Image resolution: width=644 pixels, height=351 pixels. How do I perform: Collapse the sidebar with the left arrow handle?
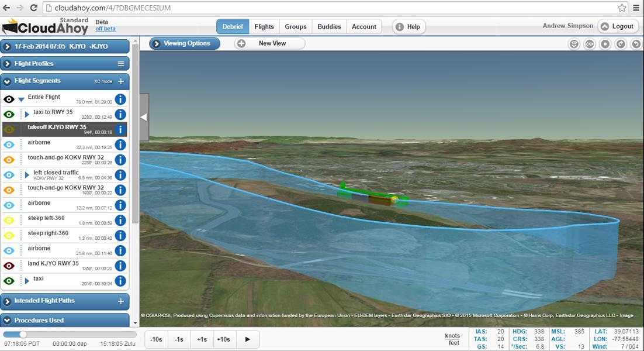pos(144,118)
